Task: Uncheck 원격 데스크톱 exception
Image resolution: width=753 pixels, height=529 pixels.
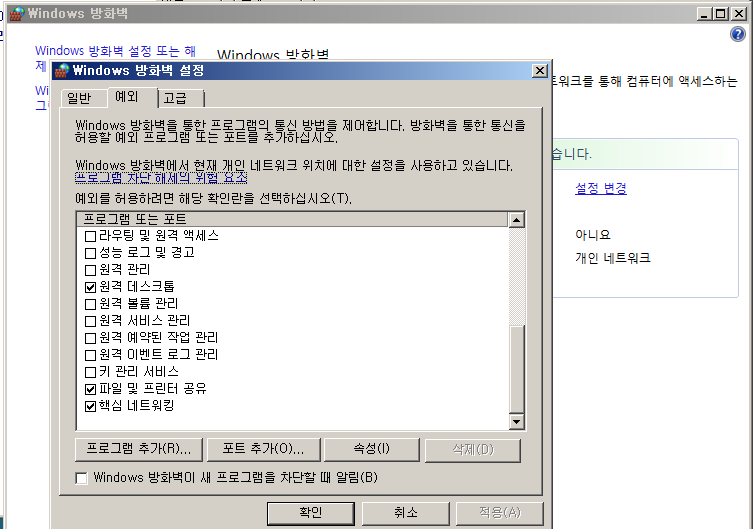Action: (90, 287)
